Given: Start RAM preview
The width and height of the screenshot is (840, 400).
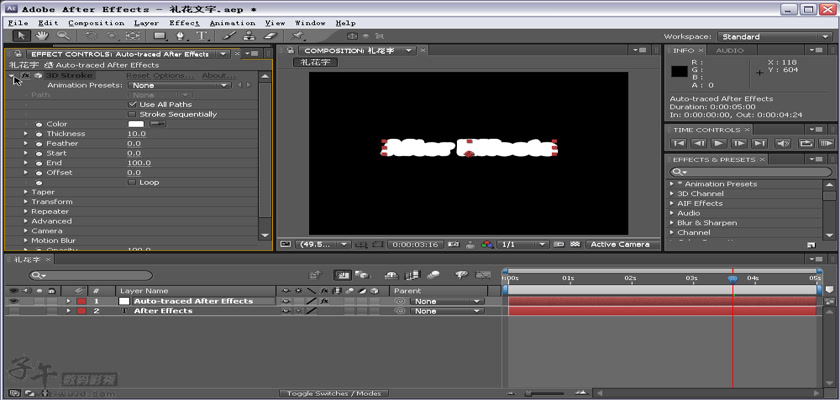Looking at the screenshot, I should click(826, 143).
